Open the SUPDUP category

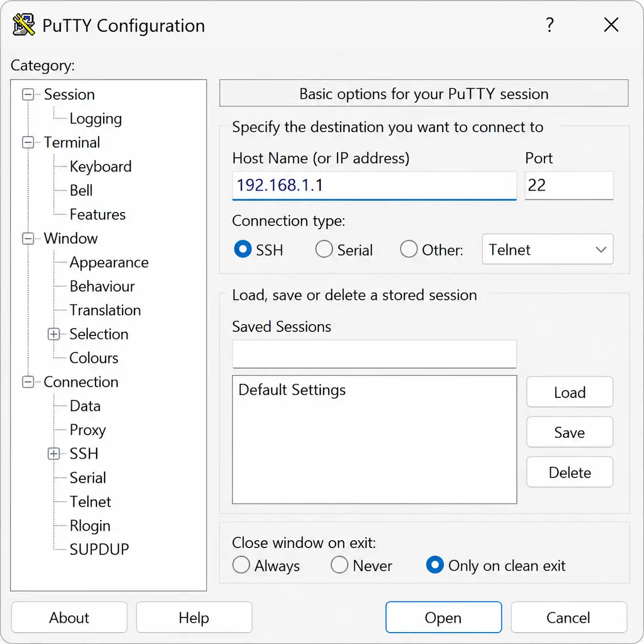coord(99,550)
